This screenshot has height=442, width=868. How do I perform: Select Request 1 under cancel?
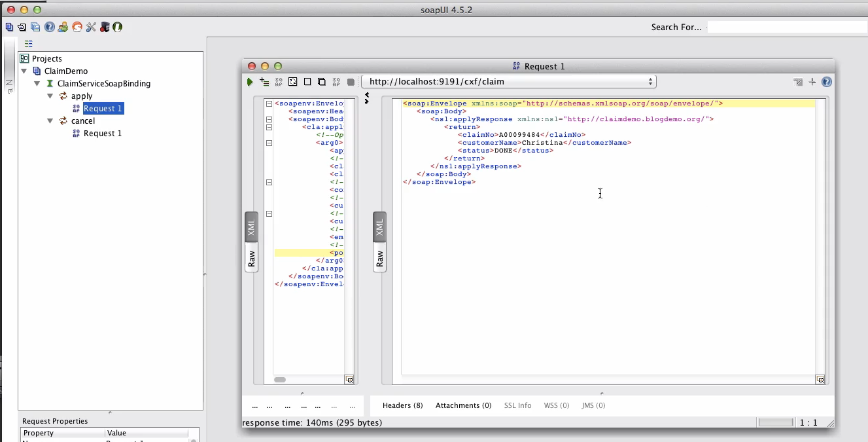[103, 133]
